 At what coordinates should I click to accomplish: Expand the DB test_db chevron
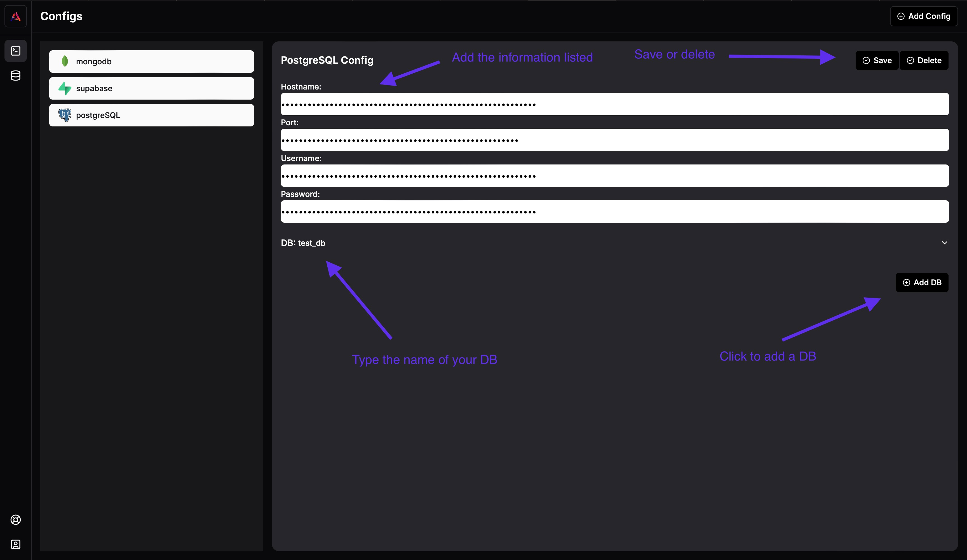point(944,243)
